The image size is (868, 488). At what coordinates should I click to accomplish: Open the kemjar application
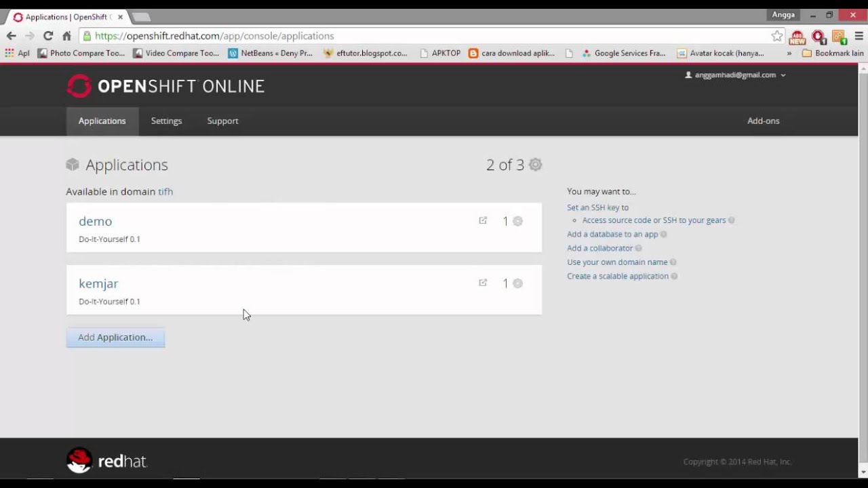coord(98,283)
